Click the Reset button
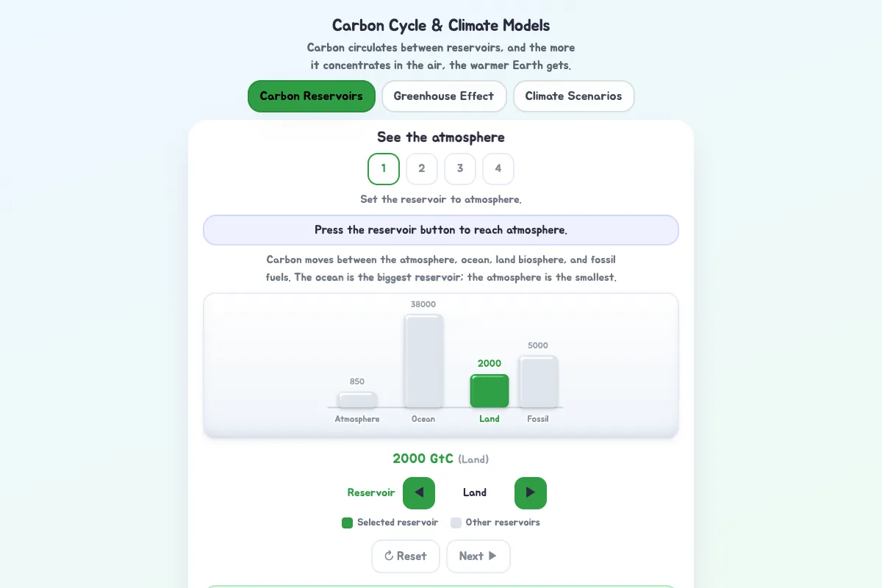The width and height of the screenshot is (882, 588). [406, 556]
